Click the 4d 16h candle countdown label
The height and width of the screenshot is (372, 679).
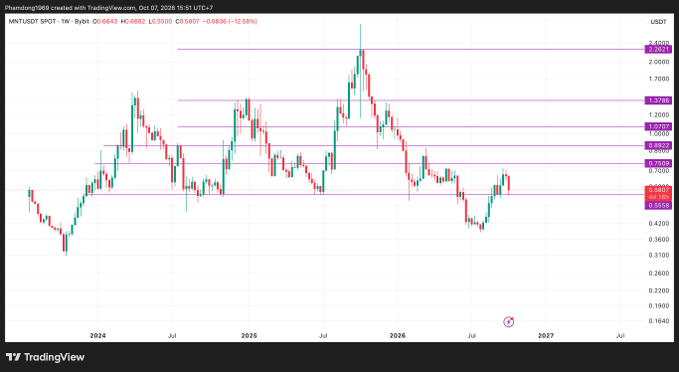658,197
